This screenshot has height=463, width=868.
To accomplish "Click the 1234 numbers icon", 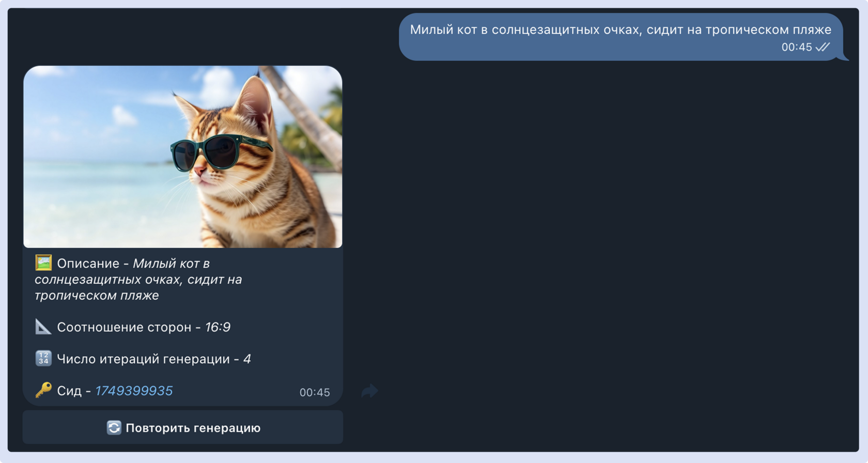I will (43, 358).
